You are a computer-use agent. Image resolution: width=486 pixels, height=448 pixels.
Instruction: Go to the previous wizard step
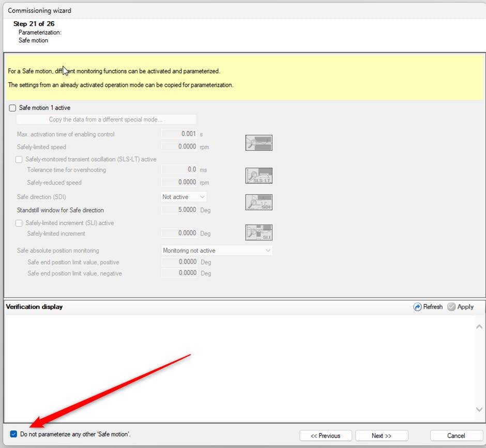[x=325, y=436]
